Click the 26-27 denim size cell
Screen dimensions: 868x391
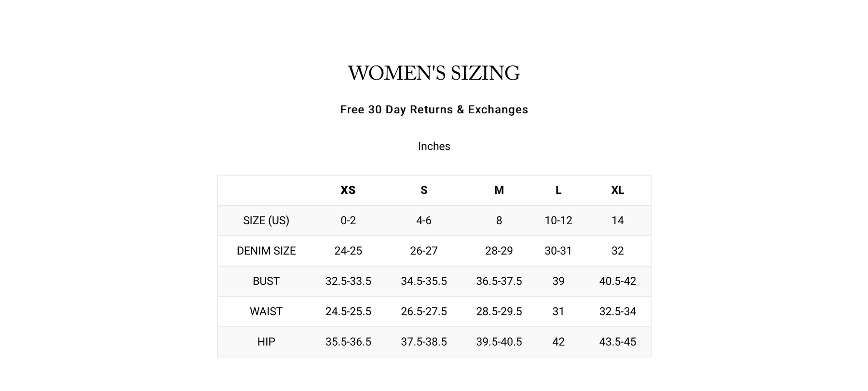[424, 251]
